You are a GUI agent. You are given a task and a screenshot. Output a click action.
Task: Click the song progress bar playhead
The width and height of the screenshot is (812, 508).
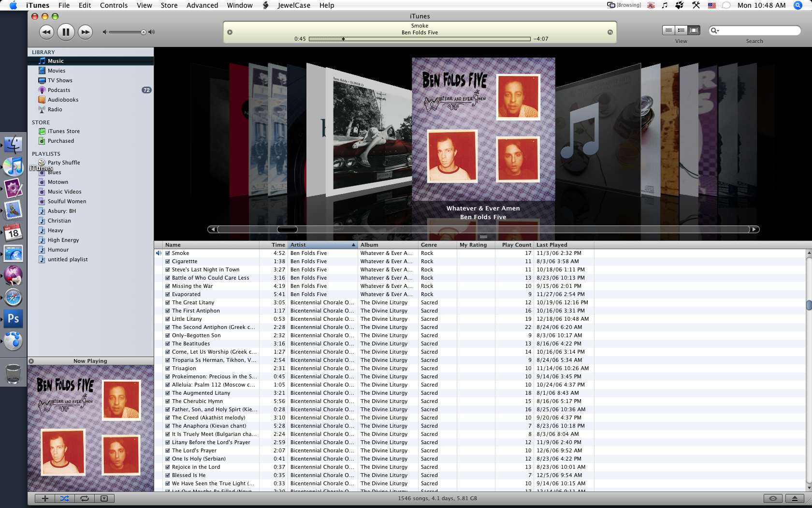(343, 39)
